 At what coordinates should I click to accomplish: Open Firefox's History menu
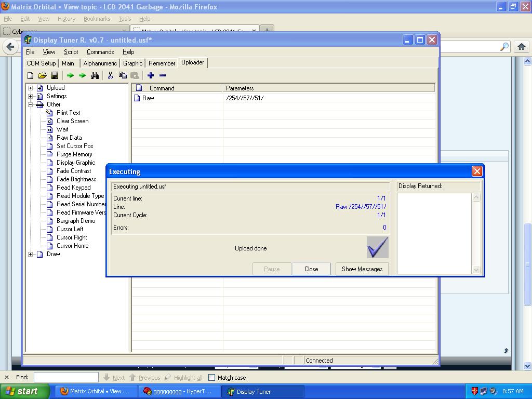coord(66,19)
